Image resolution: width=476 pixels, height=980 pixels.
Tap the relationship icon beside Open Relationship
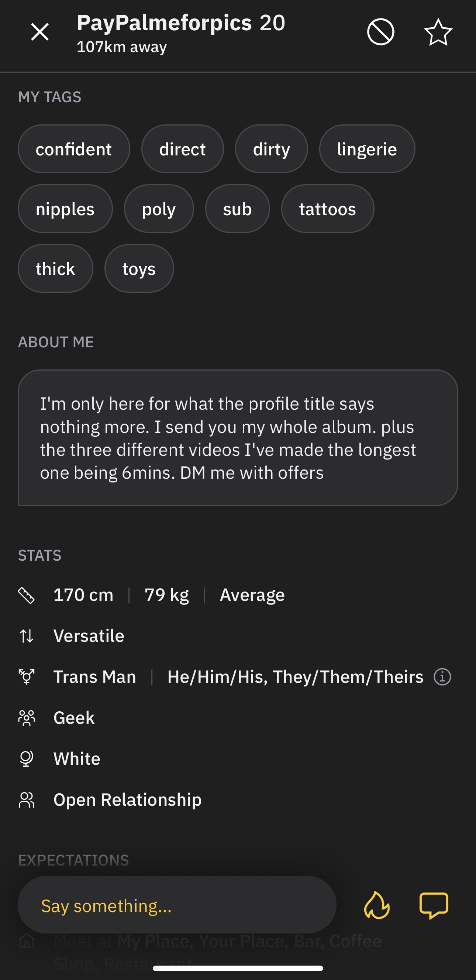tap(26, 800)
